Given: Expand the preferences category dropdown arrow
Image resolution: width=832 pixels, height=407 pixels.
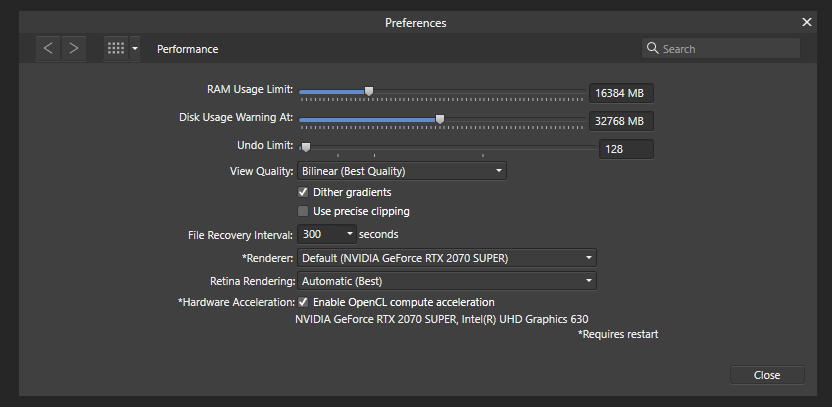Looking at the screenshot, I should pos(135,48).
